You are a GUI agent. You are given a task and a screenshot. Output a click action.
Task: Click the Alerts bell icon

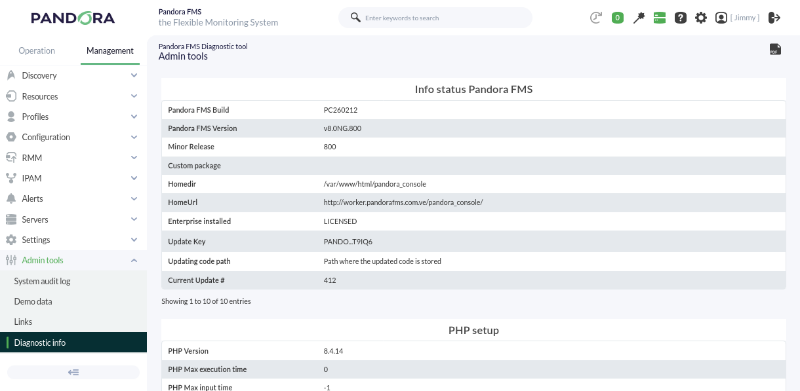pyautogui.click(x=11, y=199)
